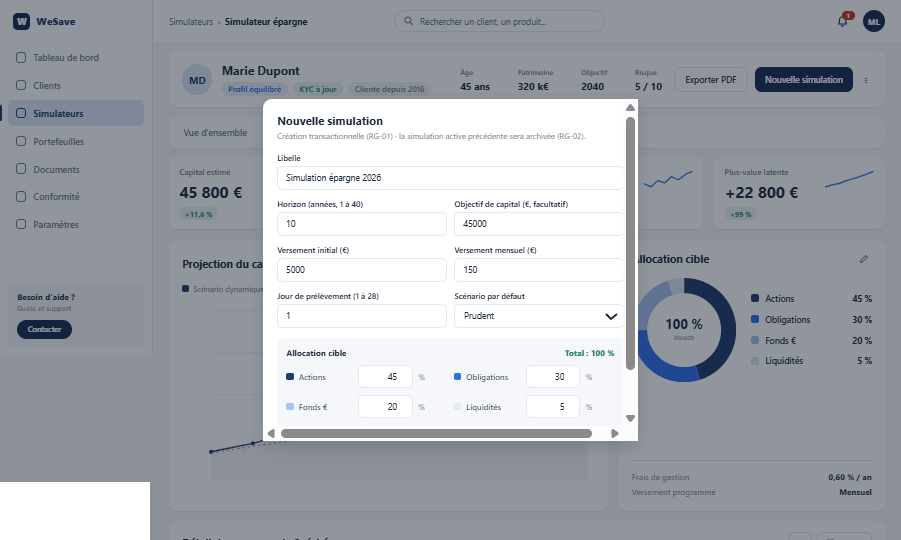The width and height of the screenshot is (901, 540).
Task: Click the search magnifier icon
Action: pos(409,21)
